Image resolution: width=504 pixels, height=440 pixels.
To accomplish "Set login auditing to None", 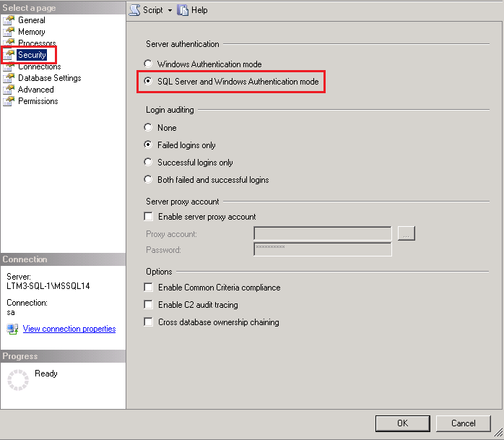I will point(149,128).
